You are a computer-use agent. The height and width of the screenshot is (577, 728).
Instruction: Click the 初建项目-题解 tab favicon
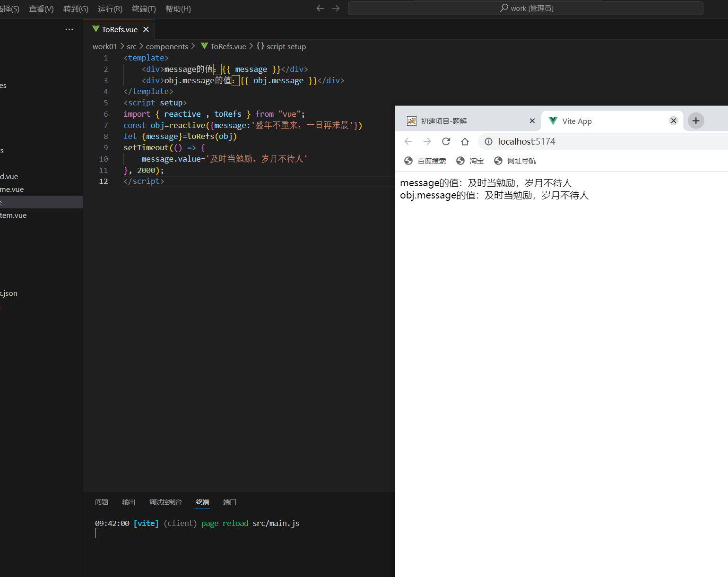(x=412, y=121)
